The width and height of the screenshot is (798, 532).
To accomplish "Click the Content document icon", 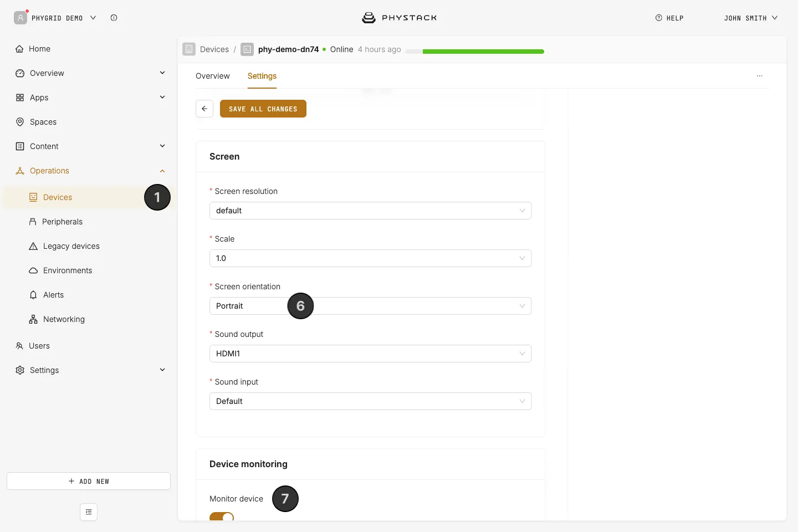I will point(20,146).
